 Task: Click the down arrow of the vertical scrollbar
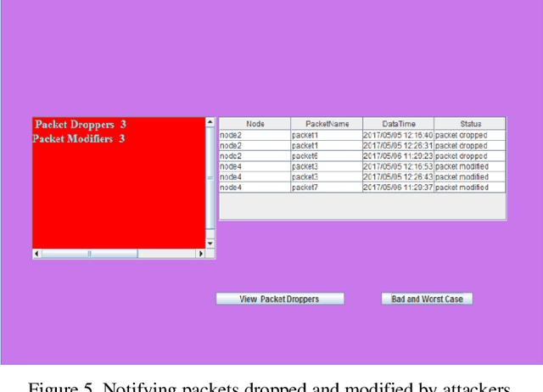coord(210,244)
